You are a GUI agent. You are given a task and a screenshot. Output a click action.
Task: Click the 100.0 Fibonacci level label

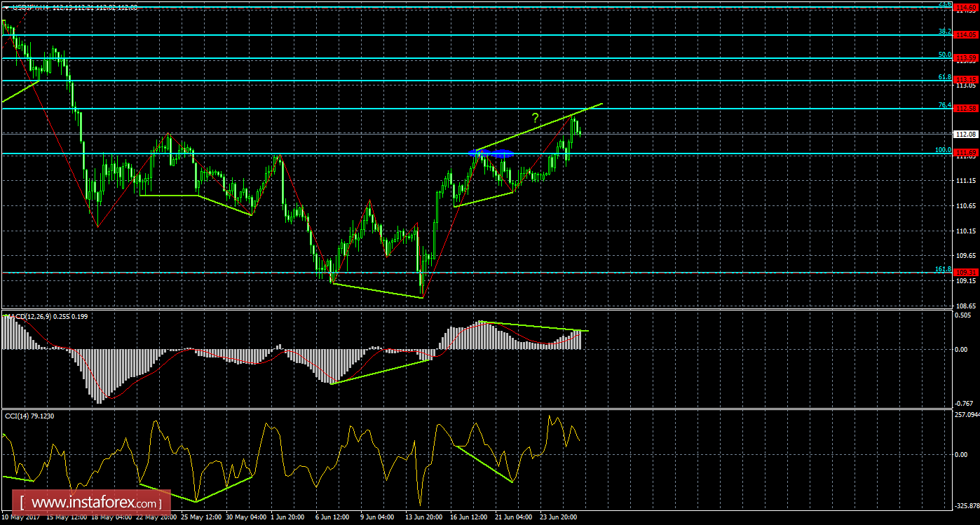(x=943, y=149)
